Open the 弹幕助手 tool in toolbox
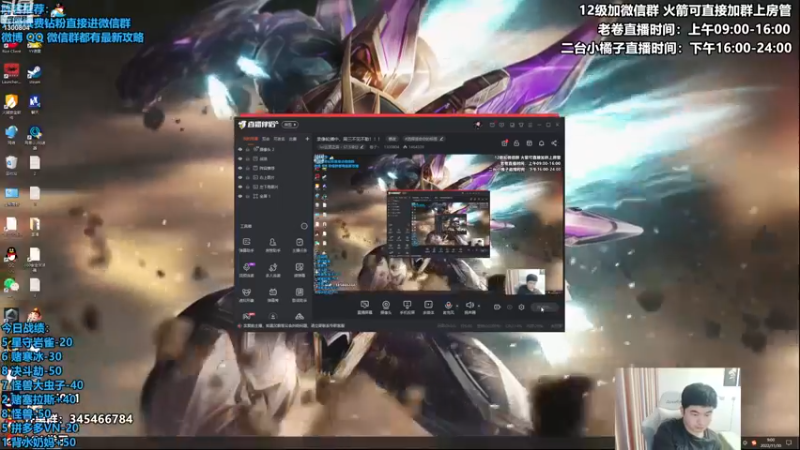 pyautogui.click(x=246, y=244)
